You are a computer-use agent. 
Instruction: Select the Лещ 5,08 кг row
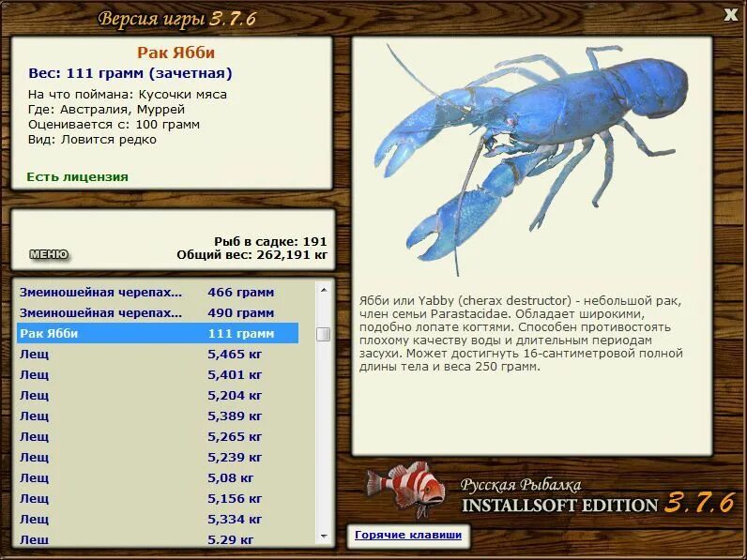point(158,477)
